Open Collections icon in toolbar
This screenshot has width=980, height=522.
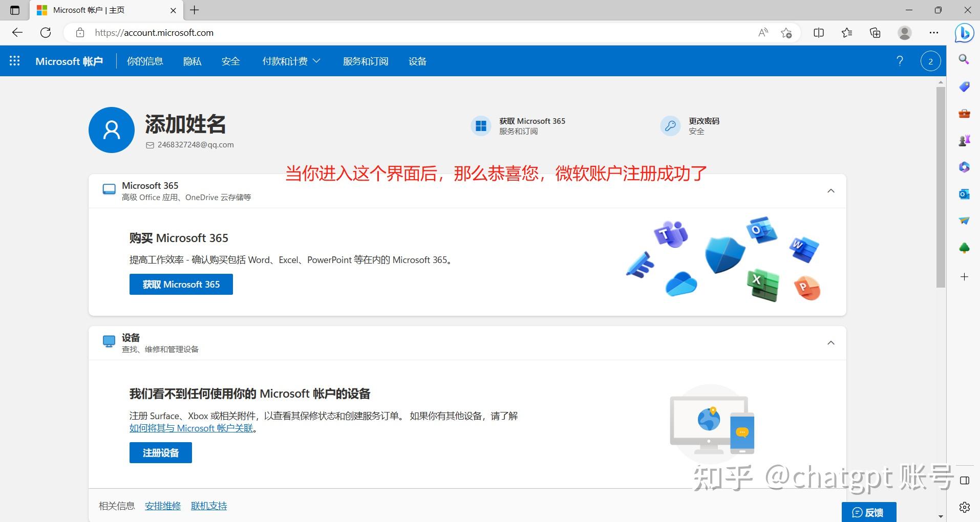875,33
